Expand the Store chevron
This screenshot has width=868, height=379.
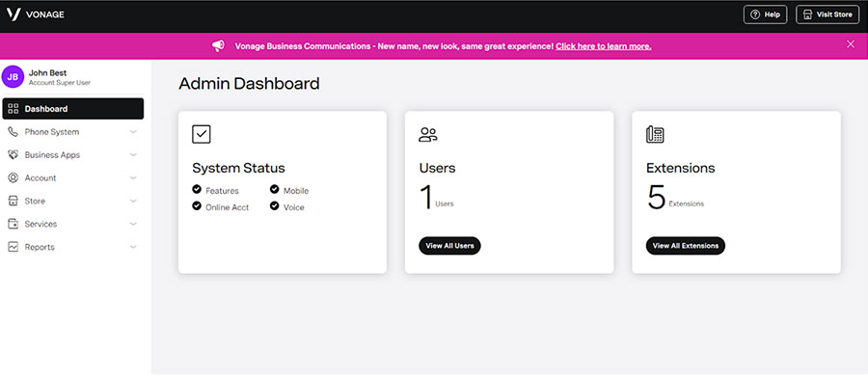point(133,201)
